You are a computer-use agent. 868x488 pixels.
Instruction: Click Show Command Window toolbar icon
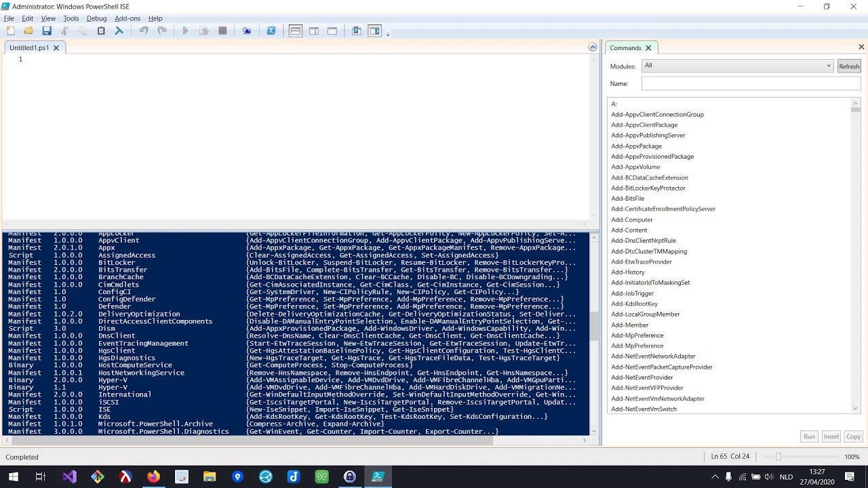point(357,30)
